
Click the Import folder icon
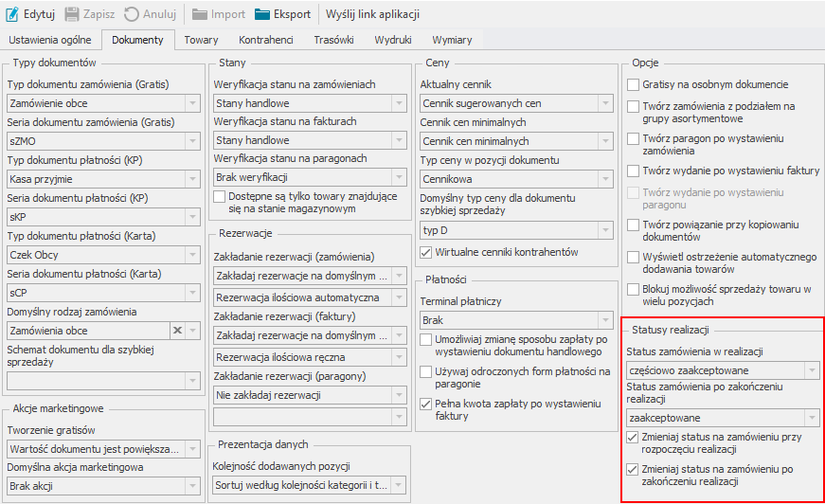coord(200,14)
